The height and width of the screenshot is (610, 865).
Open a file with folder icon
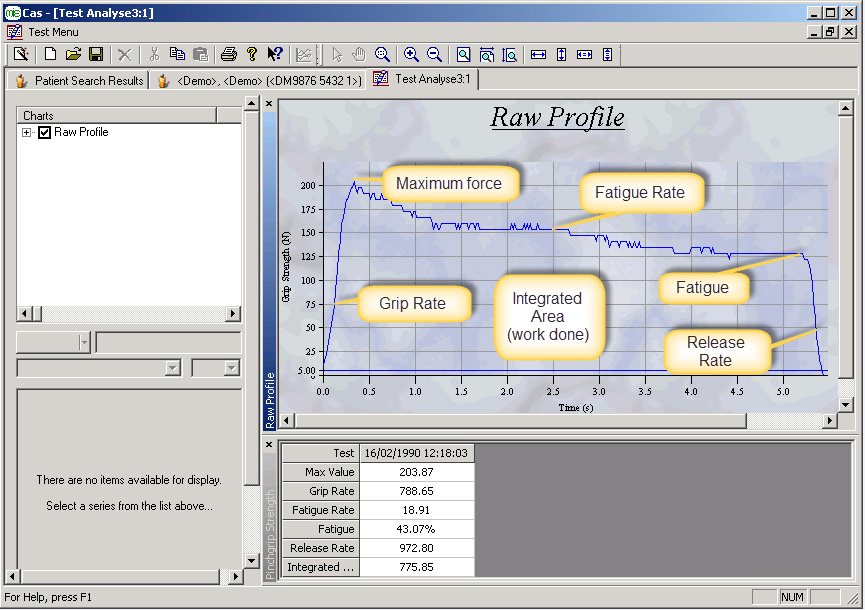click(73, 54)
